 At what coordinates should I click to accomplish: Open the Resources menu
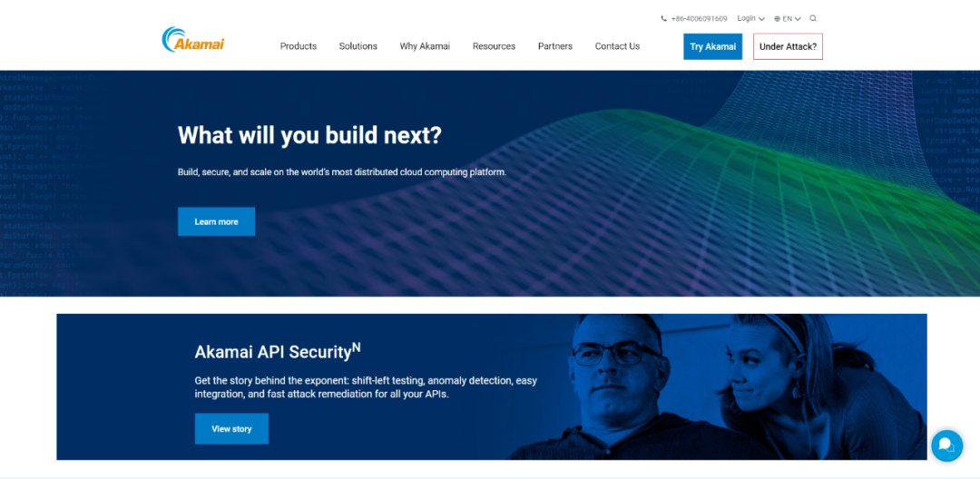click(494, 46)
